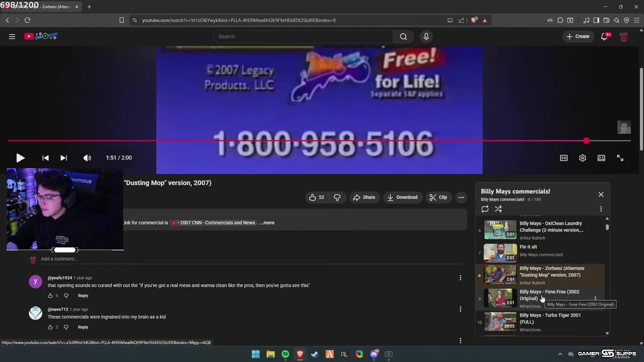Open new browser tab
The width and height of the screenshot is (644, 362).
(x=89, y=7)
